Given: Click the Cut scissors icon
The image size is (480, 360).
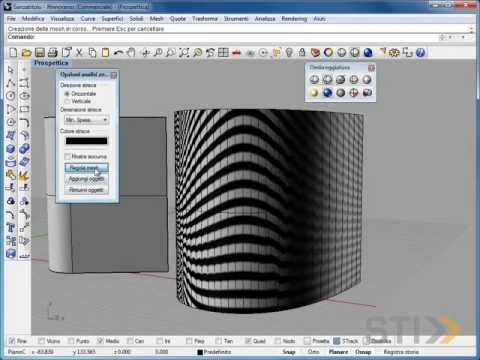Looking at the screenshot, I should 79,52.
